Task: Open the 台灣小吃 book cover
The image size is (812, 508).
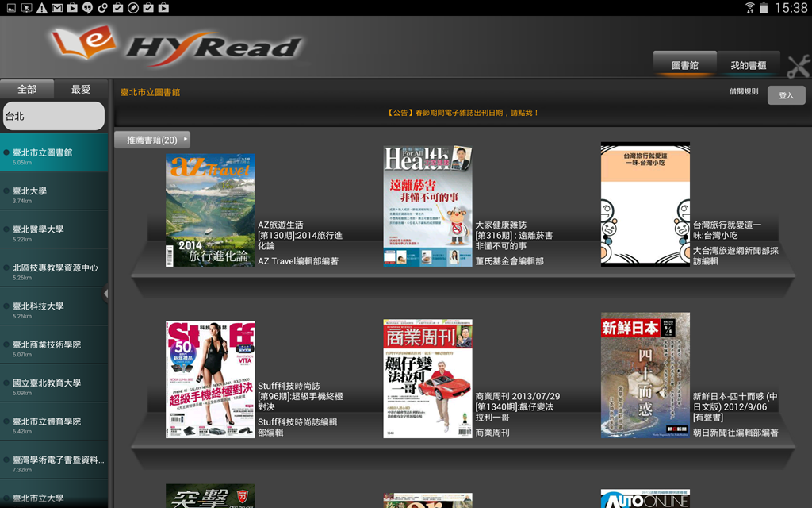Action: (645, 204)
